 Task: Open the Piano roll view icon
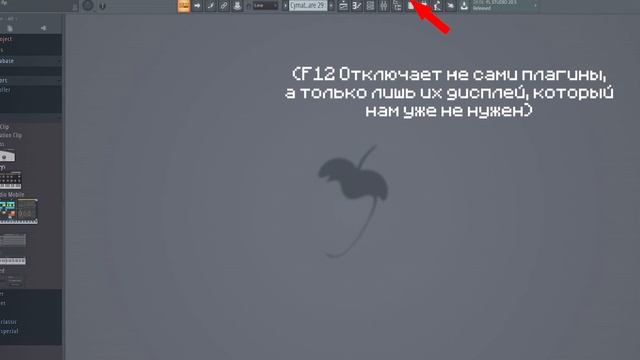coord(357,6)
